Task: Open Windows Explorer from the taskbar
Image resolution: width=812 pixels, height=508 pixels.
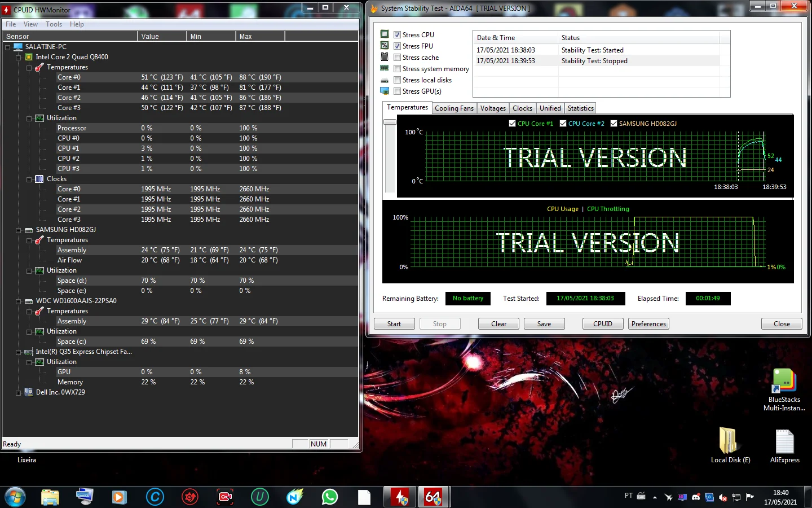Action: (x=50, y=497)
